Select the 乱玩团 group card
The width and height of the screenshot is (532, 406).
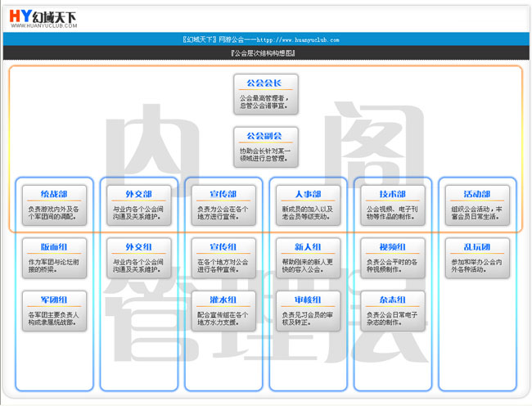click(477, 259)
